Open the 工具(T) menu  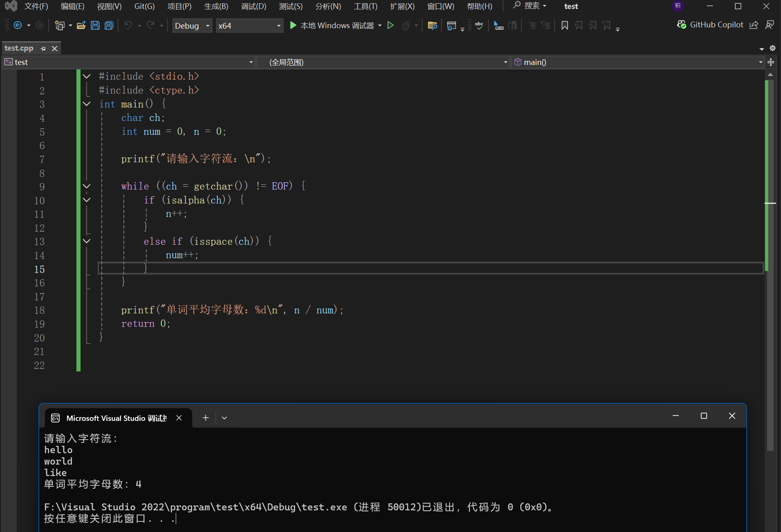(366, 6)
